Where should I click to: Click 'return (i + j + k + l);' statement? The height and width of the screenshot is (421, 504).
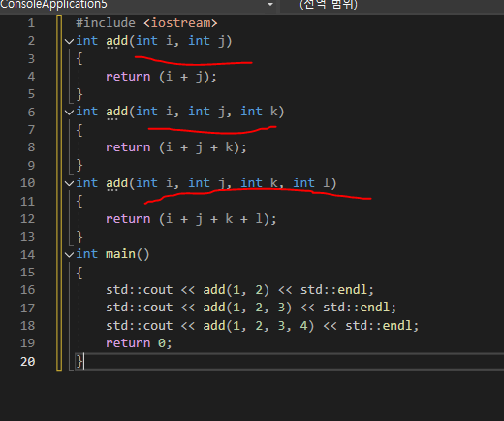coord(191,219)
